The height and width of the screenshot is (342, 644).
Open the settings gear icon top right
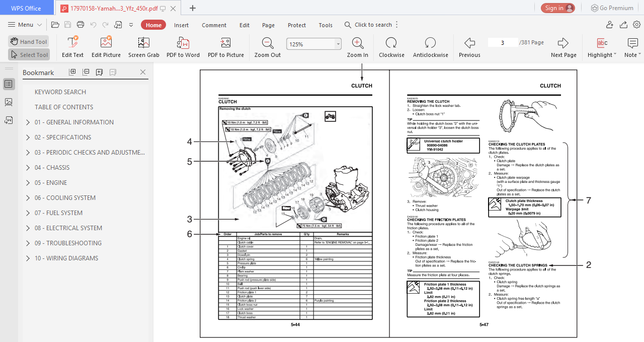[x=636, y=25]
